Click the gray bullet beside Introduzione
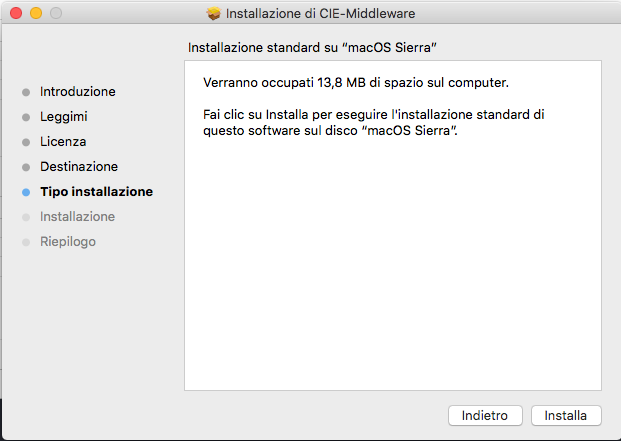Image resolution: width=621 pixels, height=441 pixels. pyautogui.click(x=26, y=92)
